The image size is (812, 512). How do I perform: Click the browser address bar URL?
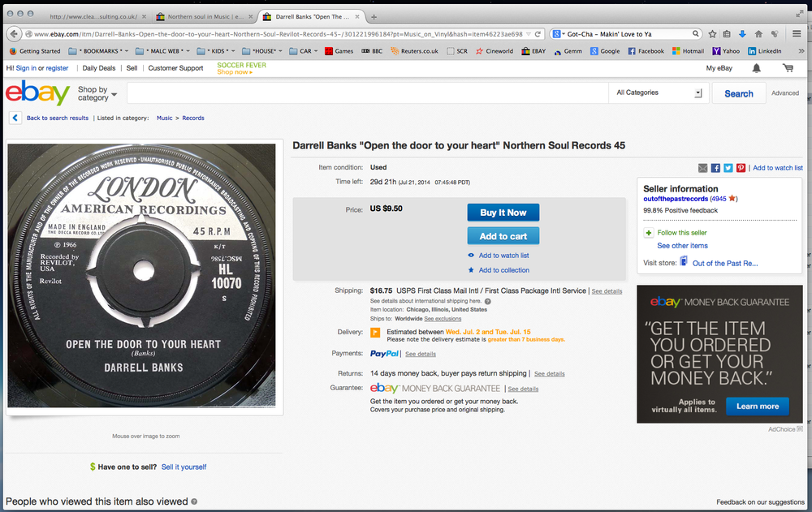pos(279,34)
